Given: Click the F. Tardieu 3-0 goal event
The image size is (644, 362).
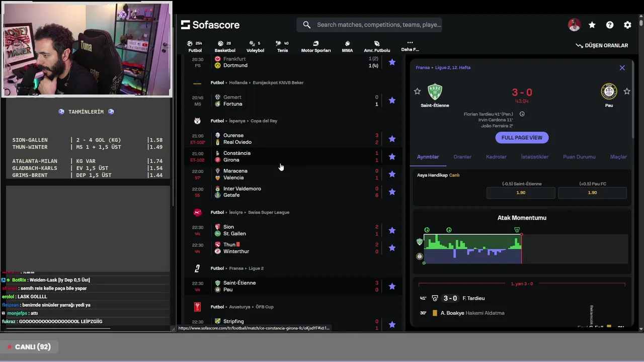Looking at the screenshot, I should click(x=522, y=298).
